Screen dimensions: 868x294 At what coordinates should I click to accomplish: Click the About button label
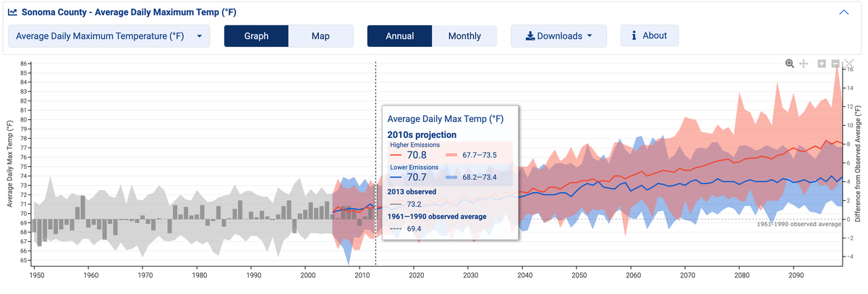[655, 35]
